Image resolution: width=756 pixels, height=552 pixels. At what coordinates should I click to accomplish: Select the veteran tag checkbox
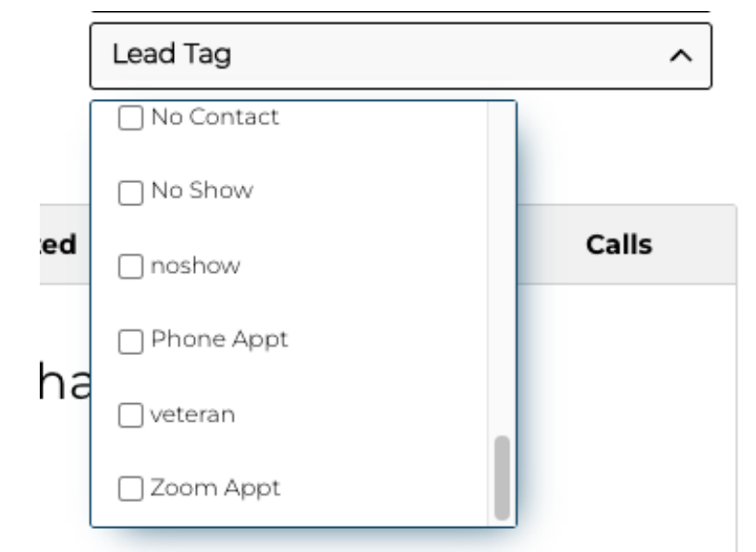132,415
